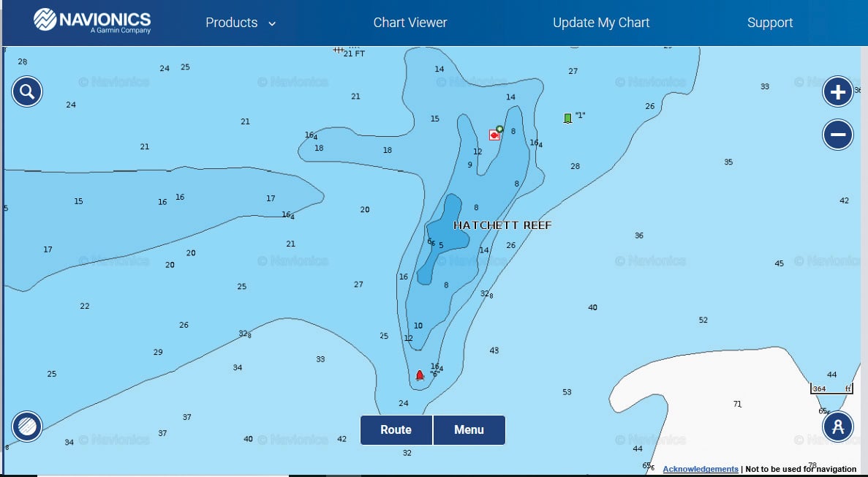Go to Chart Viewer tab
Screen dimensions: 868x477
[x=410, y=23]
